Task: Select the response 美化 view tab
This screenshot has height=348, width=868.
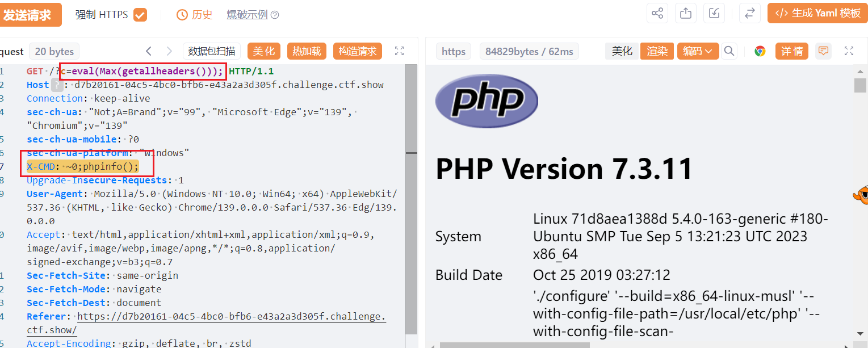Action: pos(622,51)
